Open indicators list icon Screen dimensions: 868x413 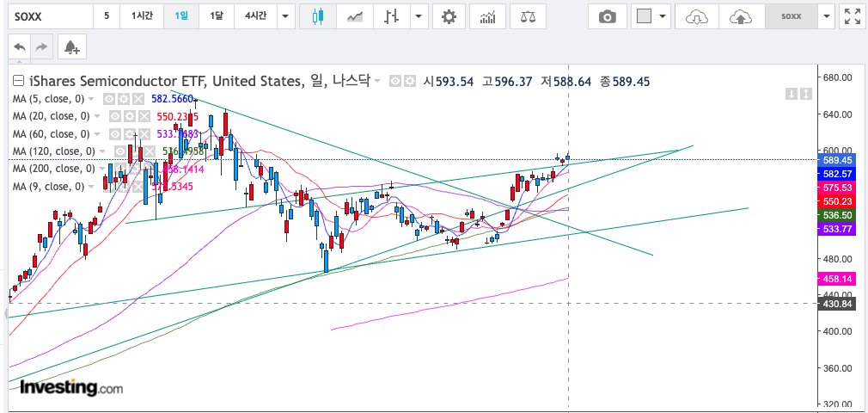(x=487, y=16)
